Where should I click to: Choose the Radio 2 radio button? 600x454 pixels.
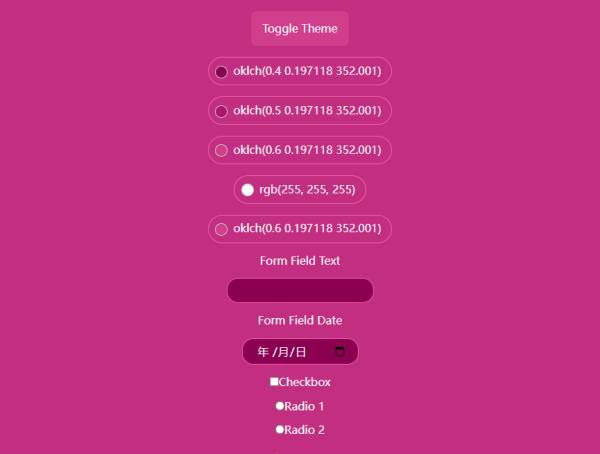(280, 430)
